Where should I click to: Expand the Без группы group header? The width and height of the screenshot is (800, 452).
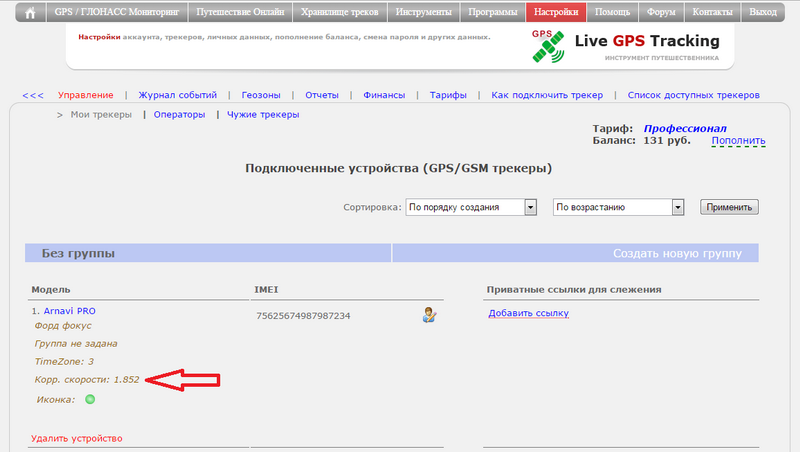(x=78, y=254)
